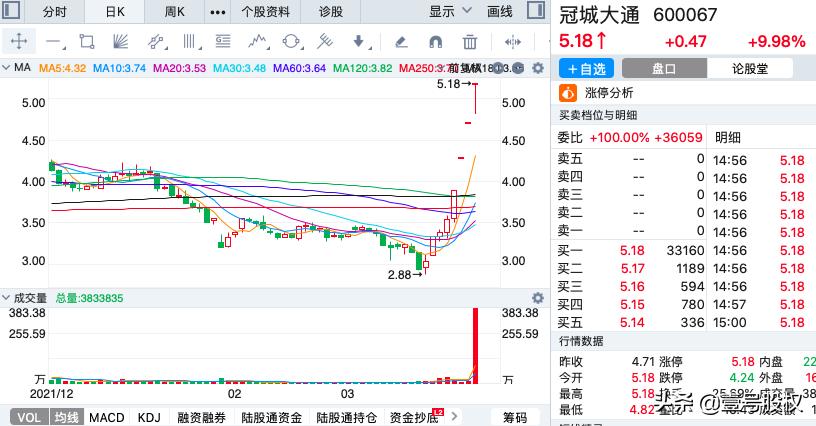Image resolution: width=816 pixels, height=426 pixels.
Task: Switch to the 周K tab
Action: coord(175,11)
